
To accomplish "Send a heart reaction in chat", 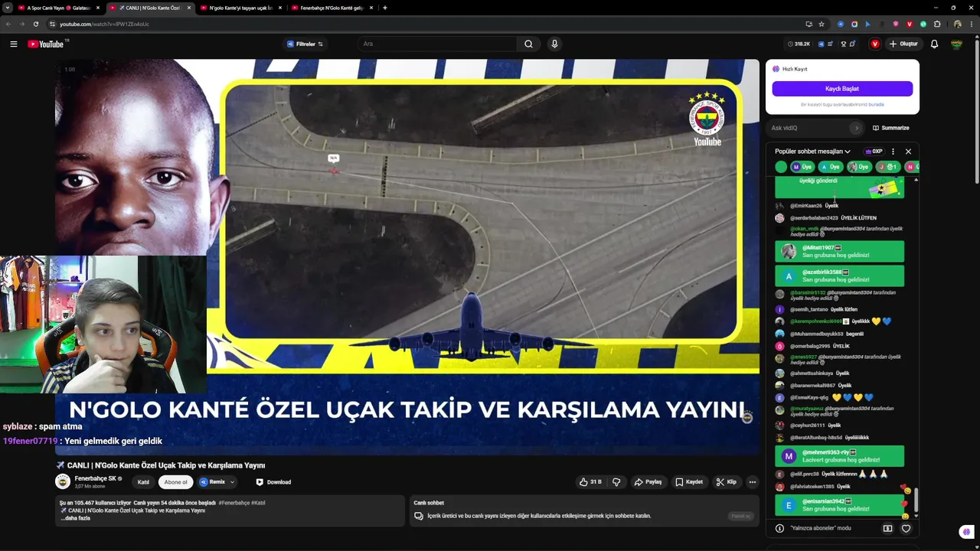I will click(x=906, y=528).
